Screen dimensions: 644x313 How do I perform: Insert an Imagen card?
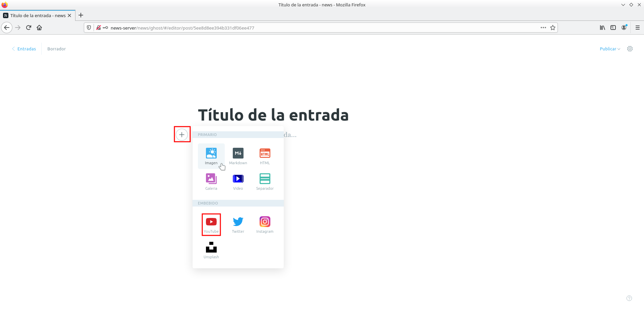click(211, 156)
